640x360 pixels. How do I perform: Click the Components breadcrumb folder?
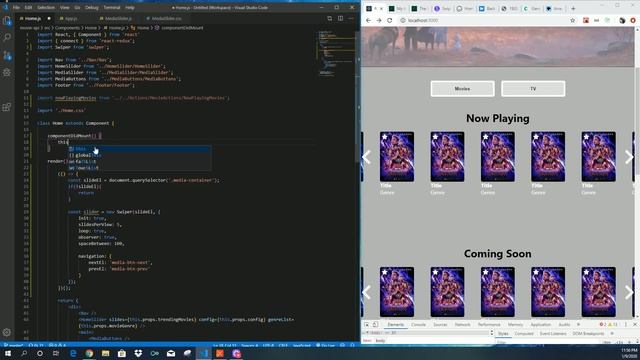point(67,28)
